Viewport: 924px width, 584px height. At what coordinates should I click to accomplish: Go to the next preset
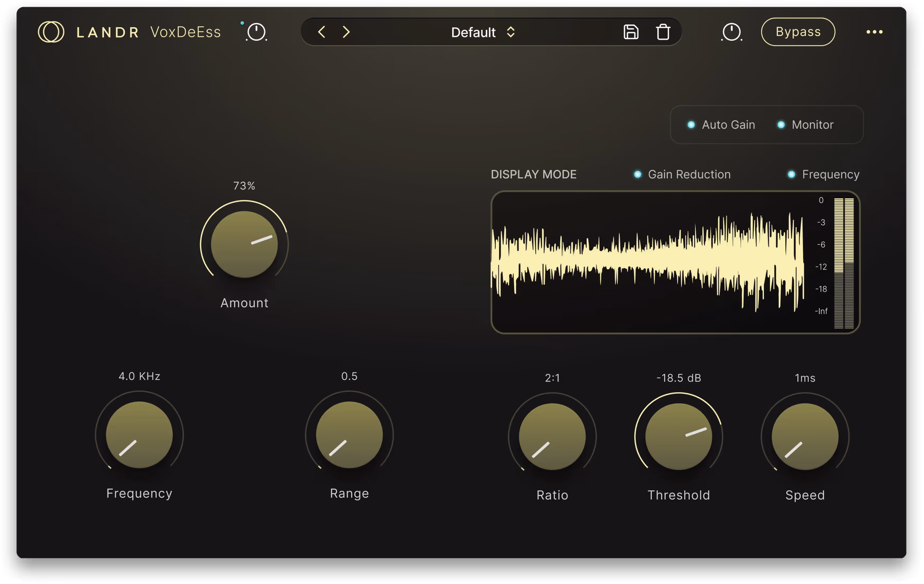tap(346, 32)
